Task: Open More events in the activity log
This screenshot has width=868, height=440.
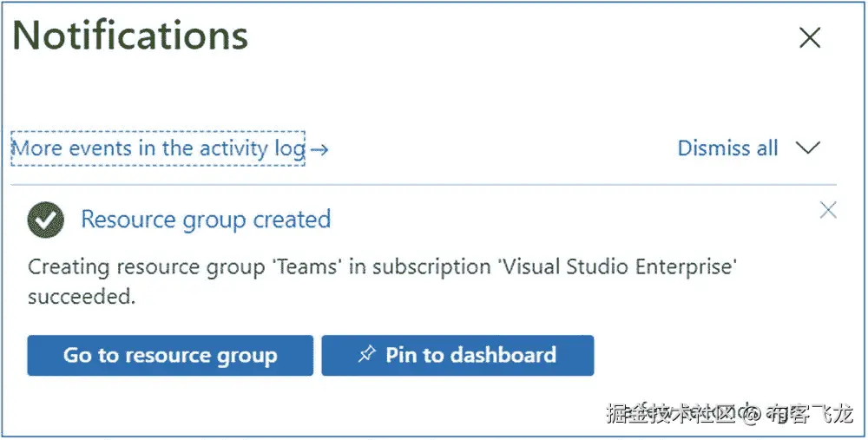Action: click(158, 148)
